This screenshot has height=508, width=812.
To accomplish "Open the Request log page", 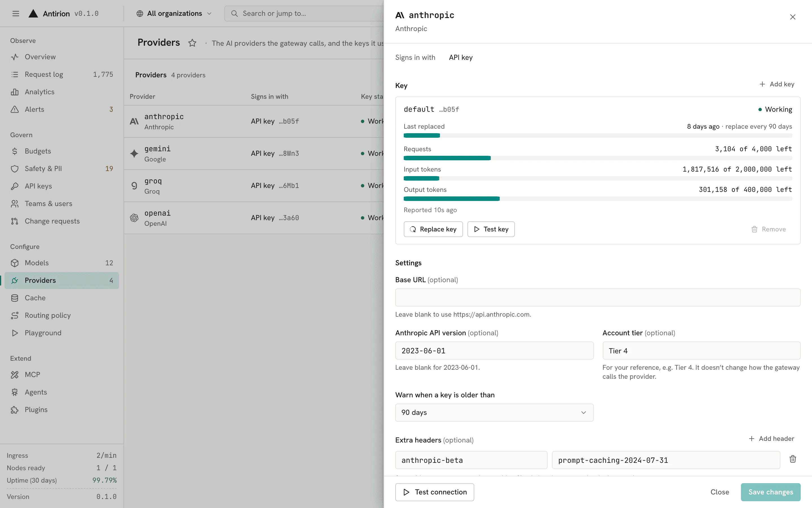I will pyautogui.click(x=62, y=74).
